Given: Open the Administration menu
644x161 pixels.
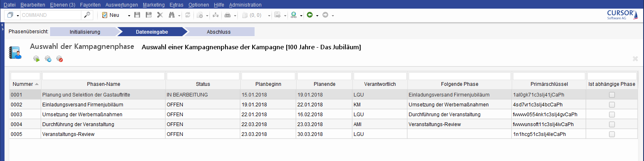Looking at the screenshot, I should 245,5.
